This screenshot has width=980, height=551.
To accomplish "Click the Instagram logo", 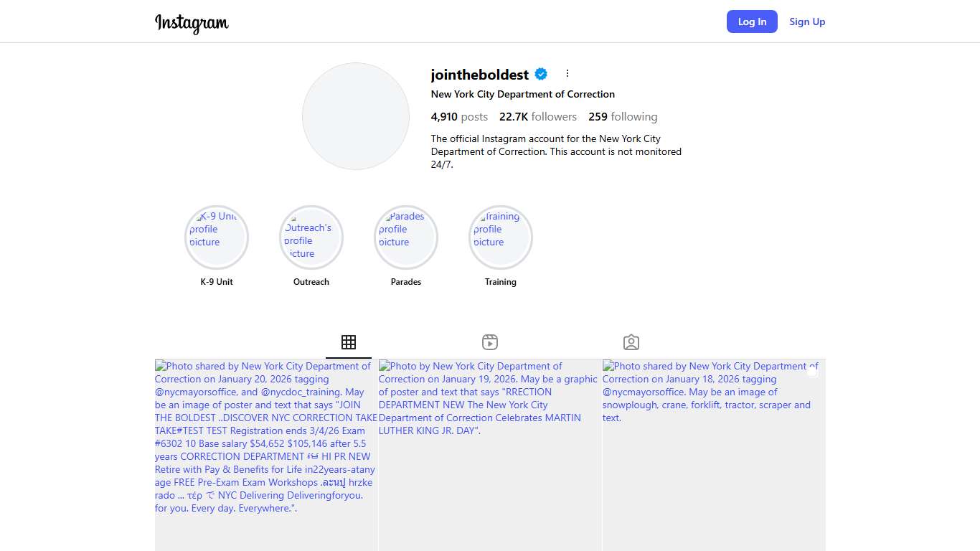I will (x=192, y=23).
